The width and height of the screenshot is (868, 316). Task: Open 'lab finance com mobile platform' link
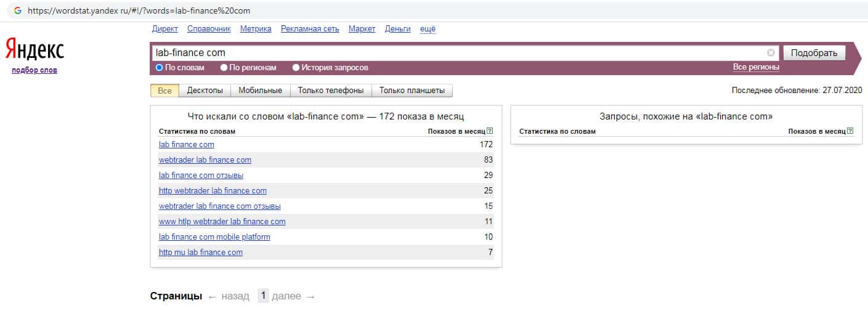click(x=214, y=237)
